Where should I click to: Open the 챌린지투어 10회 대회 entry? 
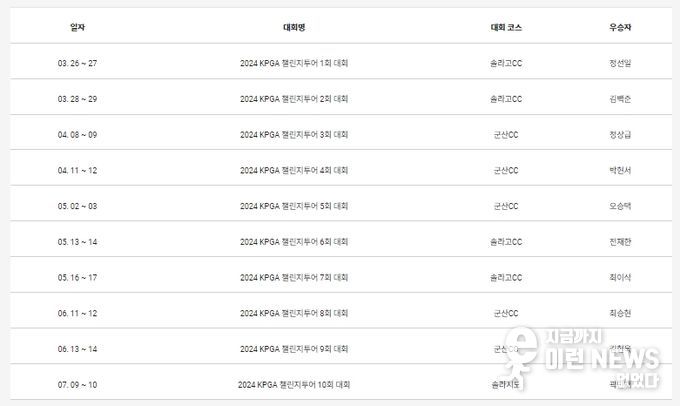[x=294, y=384]
